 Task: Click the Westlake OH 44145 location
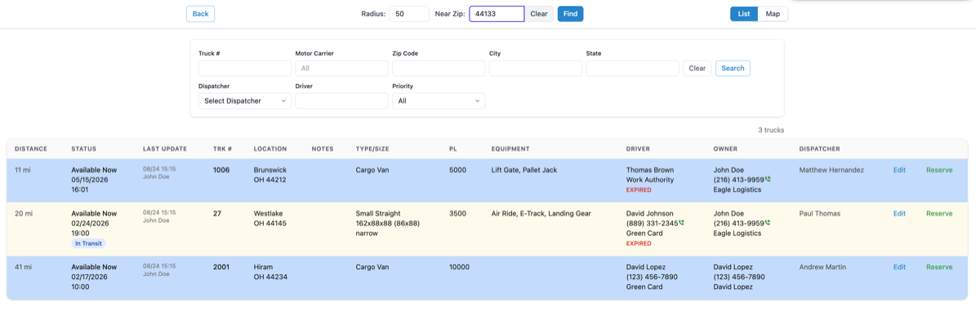click(270, 219)
